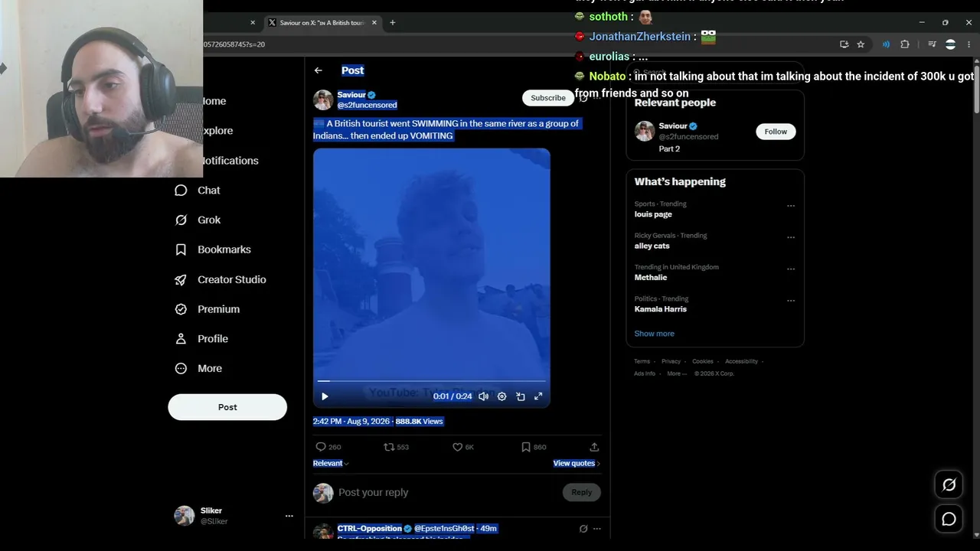The image size is (980, 551).
Task: Bookmark this page with the star icon
Action: [x=861, y=44]
